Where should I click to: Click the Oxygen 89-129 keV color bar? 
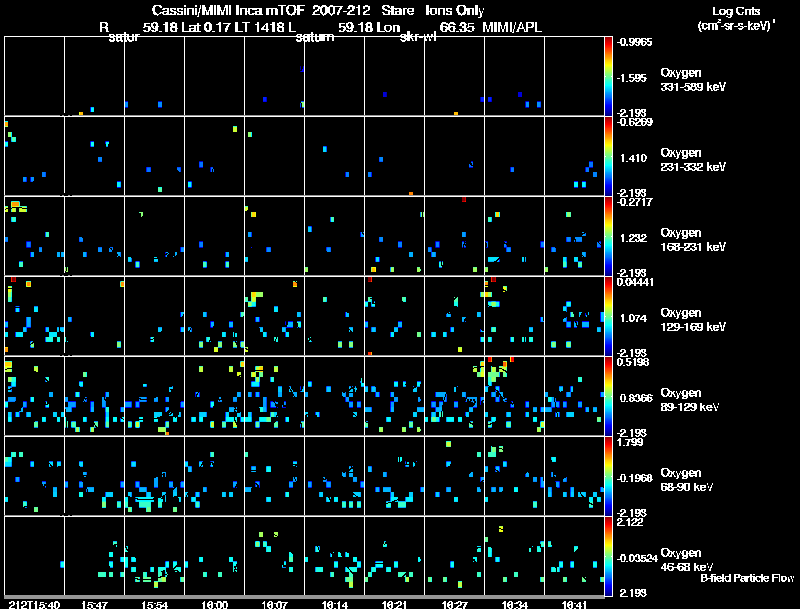(608, 396)
